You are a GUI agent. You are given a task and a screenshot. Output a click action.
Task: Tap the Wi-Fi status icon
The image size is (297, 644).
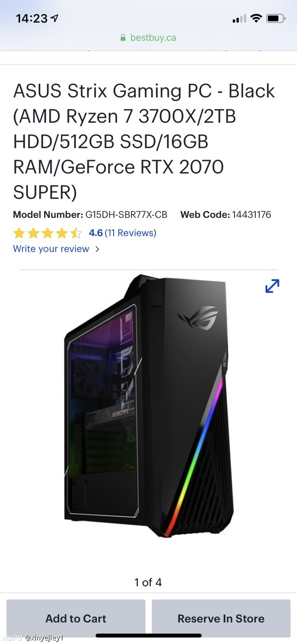pos(256,19)
